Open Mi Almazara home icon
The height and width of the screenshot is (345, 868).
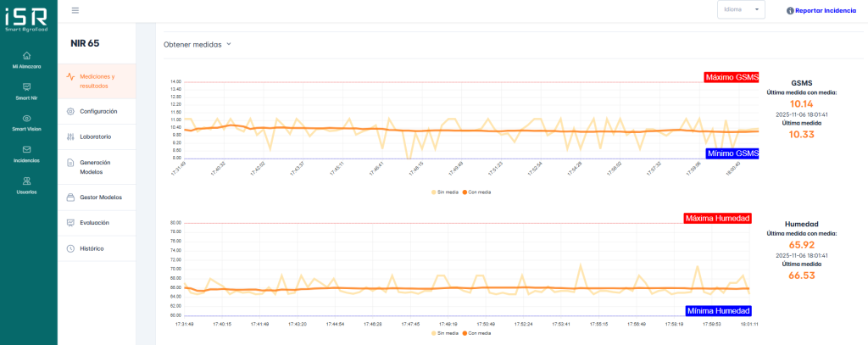tap(26, 56)
